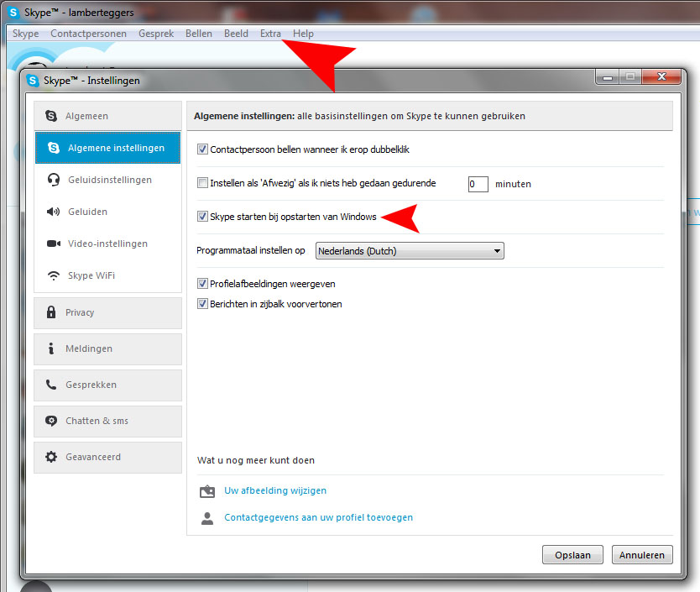Image resolution: width=700 pixels, height=592 pixels.
Task: Click the Skype icon of Algemene instellingen
Action: pos(54,148)
